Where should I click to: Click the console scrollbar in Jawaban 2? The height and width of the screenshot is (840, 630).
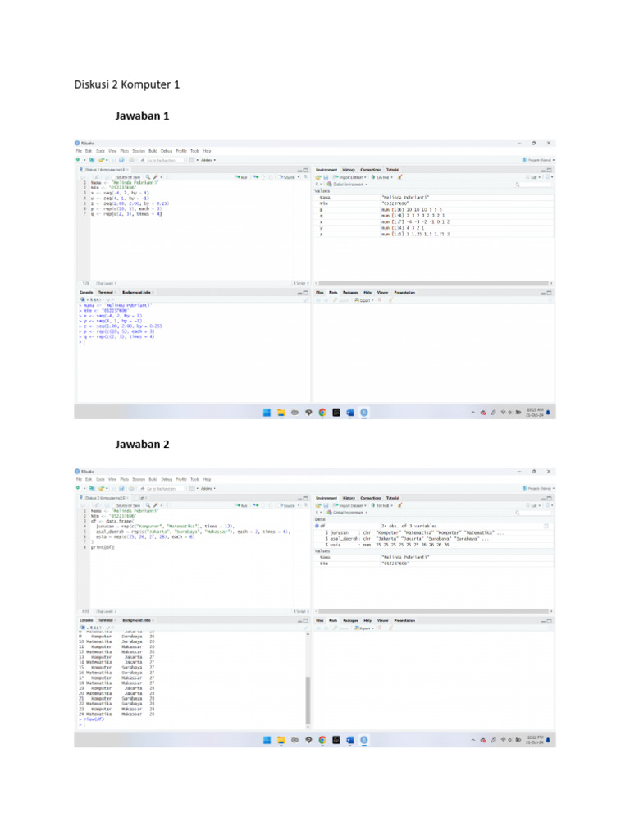[308, 700]
